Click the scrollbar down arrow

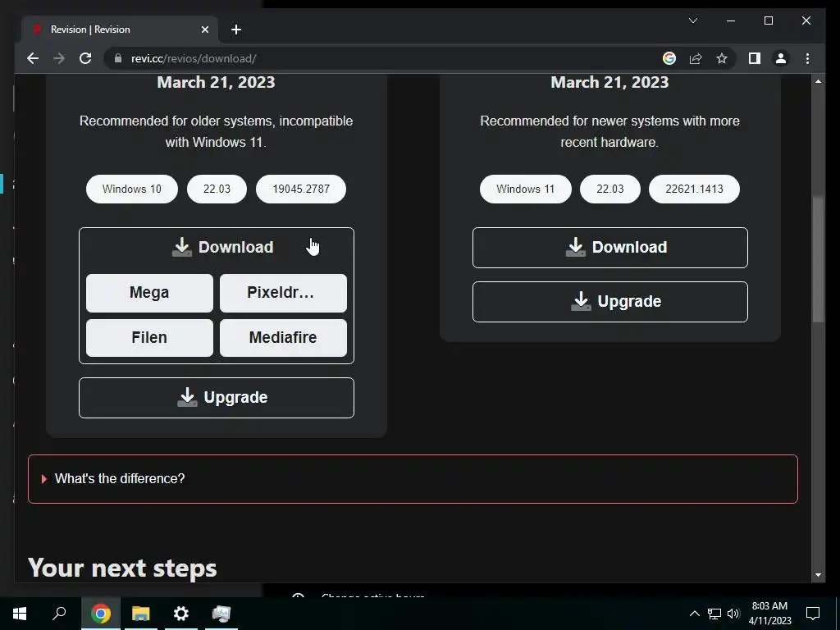[818, 575]
